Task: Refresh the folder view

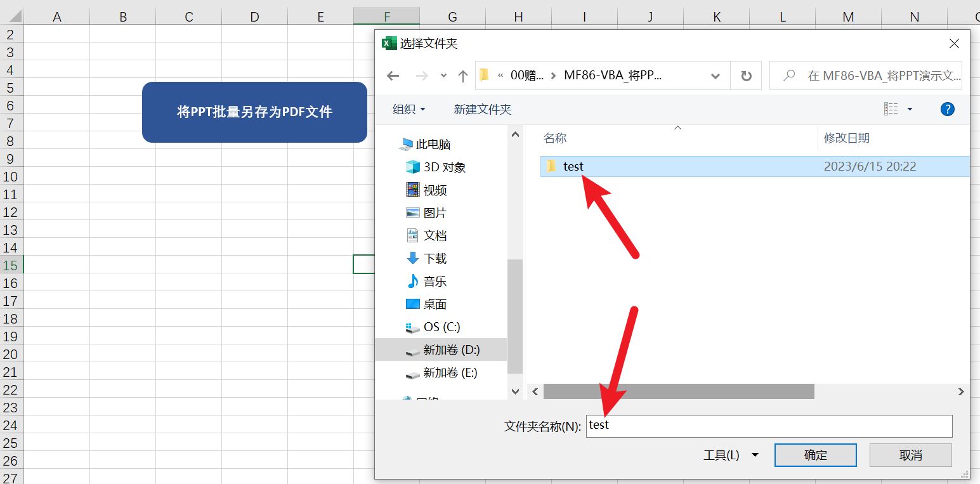Action: (747, 76)
